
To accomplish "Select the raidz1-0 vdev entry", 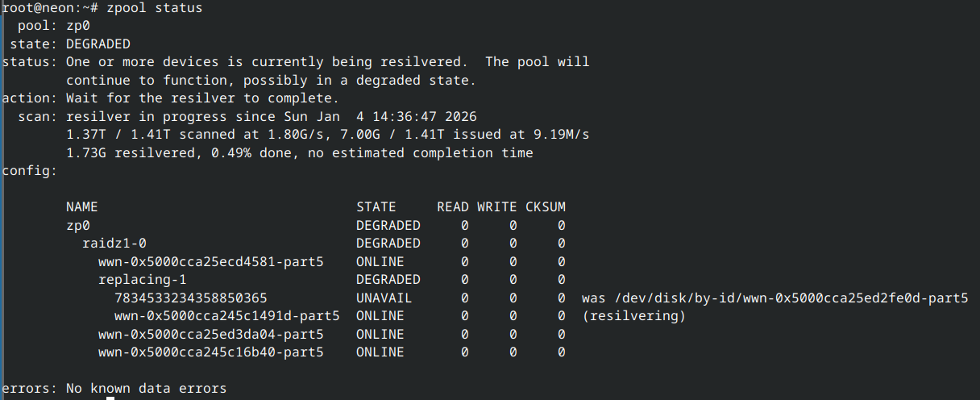I will tap(114, 244).
